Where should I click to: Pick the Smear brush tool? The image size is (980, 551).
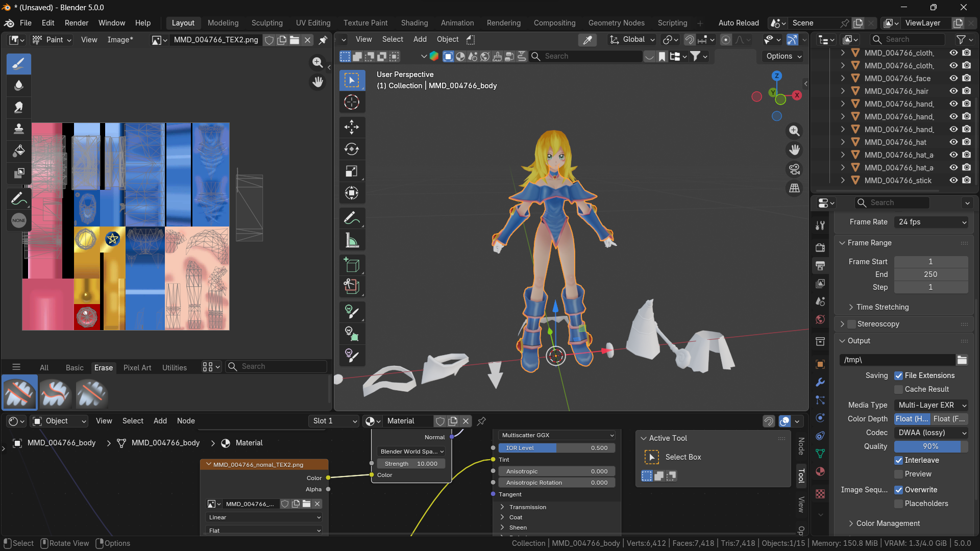19,107
